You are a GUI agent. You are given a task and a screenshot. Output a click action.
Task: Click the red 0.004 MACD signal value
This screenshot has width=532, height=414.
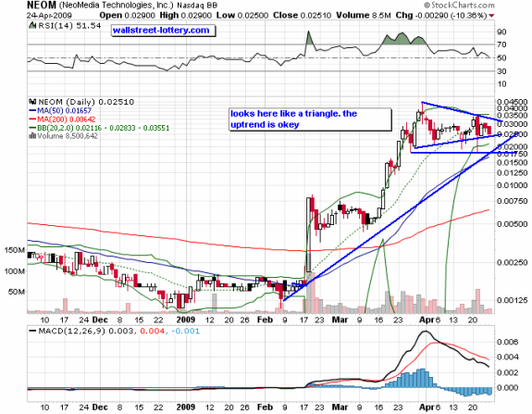tap(152, 331)
